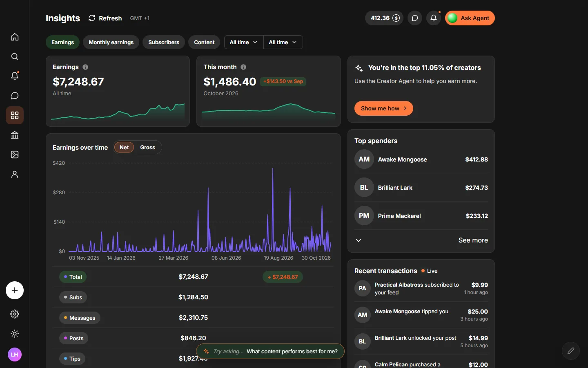588x368 pixels.
Task: Click the round plus create button
Action: [15, 290]
